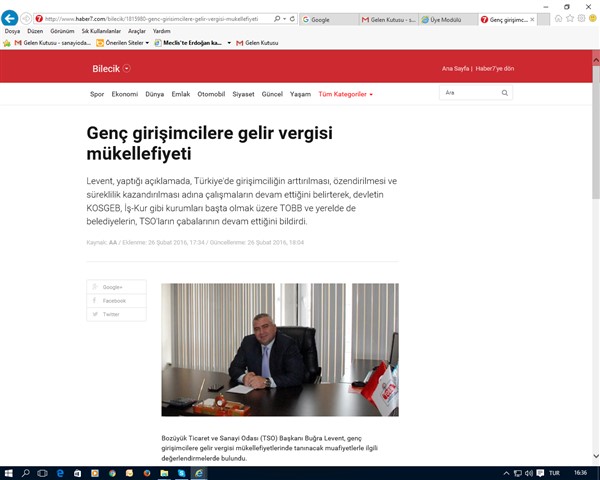Switch to the Üye Modülü tab

pos(448,19)
